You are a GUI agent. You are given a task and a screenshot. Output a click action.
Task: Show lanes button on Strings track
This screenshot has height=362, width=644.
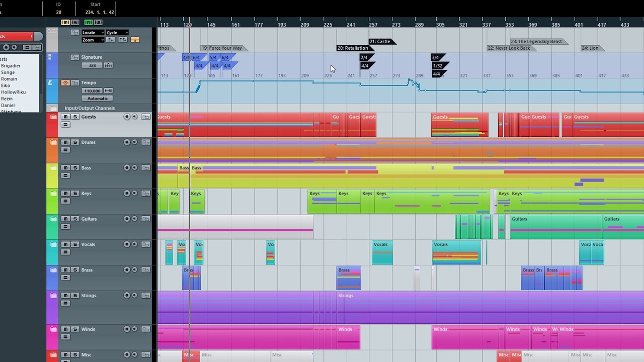tap(65, 304)
